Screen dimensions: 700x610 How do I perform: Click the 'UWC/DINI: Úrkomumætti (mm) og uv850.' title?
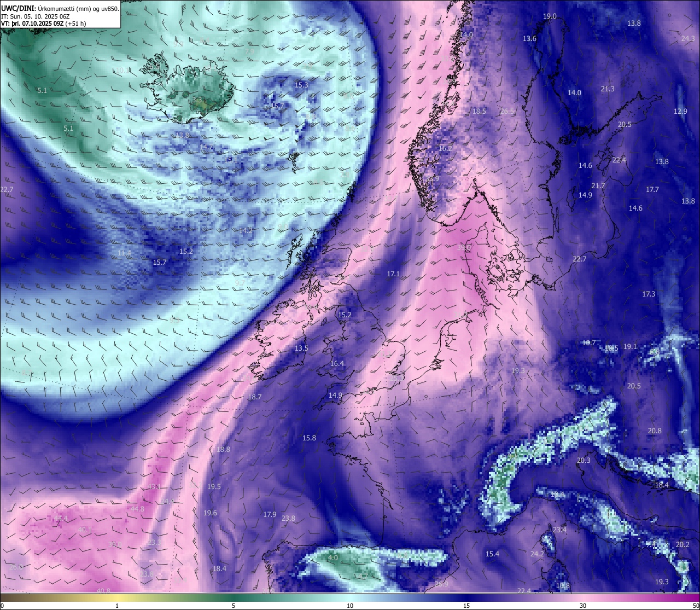[60, 9]
